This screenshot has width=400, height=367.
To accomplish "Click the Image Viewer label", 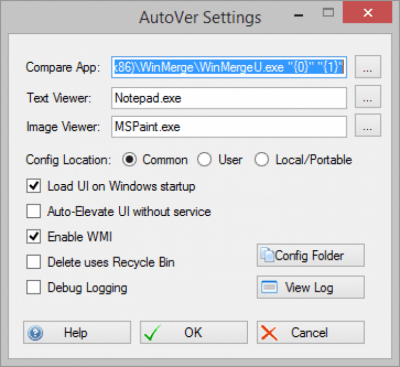I will [x=63, y=127].
